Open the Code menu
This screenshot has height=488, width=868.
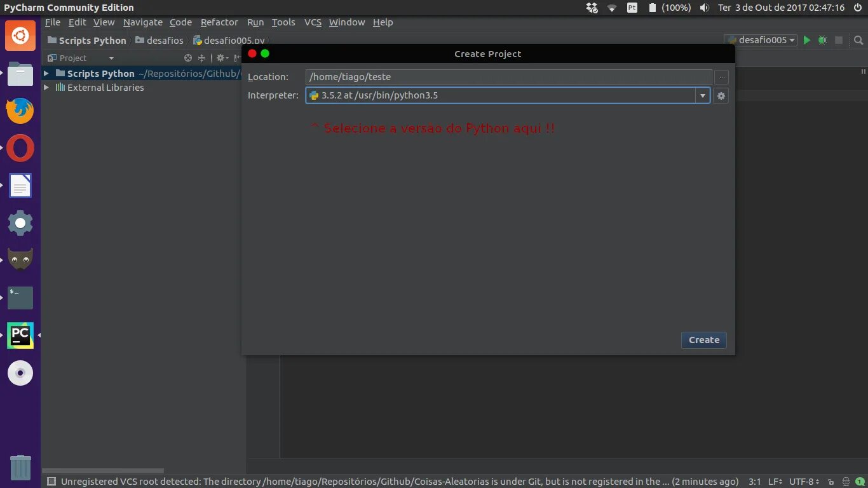180,22
